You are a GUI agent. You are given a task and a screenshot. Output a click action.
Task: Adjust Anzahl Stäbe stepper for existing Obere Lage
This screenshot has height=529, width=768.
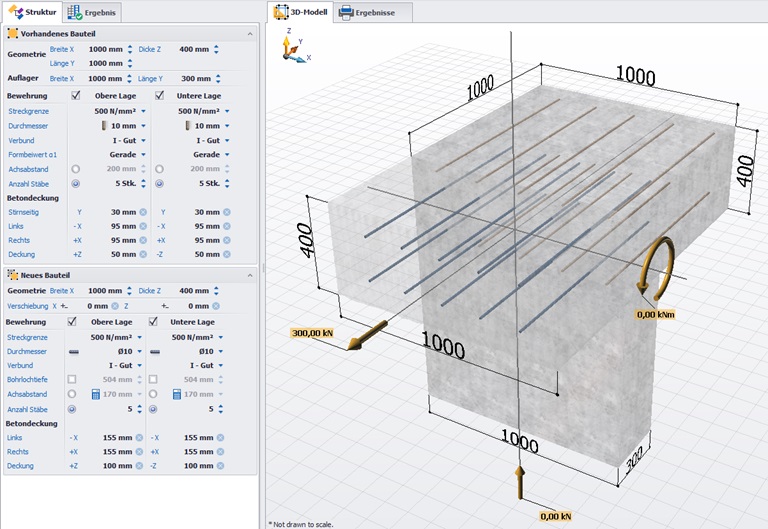tap(144, 184)
